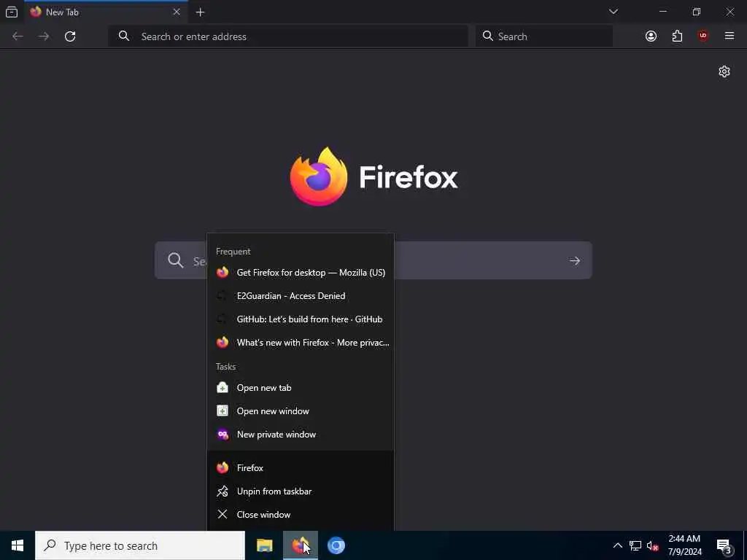Open the clock showing 2:44 AM
Image resolution: width=747 pixels, height=560 pixels.
click(x=684, y=545)
